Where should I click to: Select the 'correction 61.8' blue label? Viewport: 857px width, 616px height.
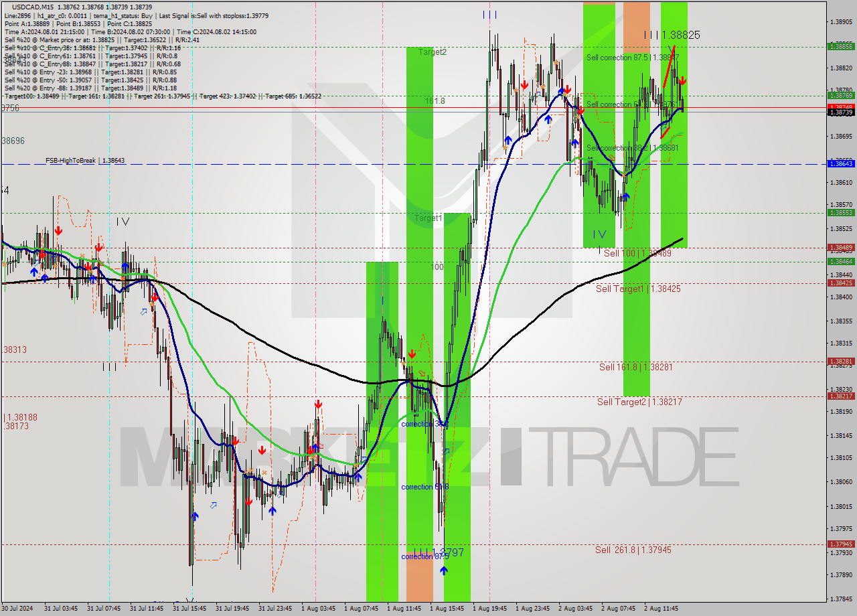coord(424,487)
